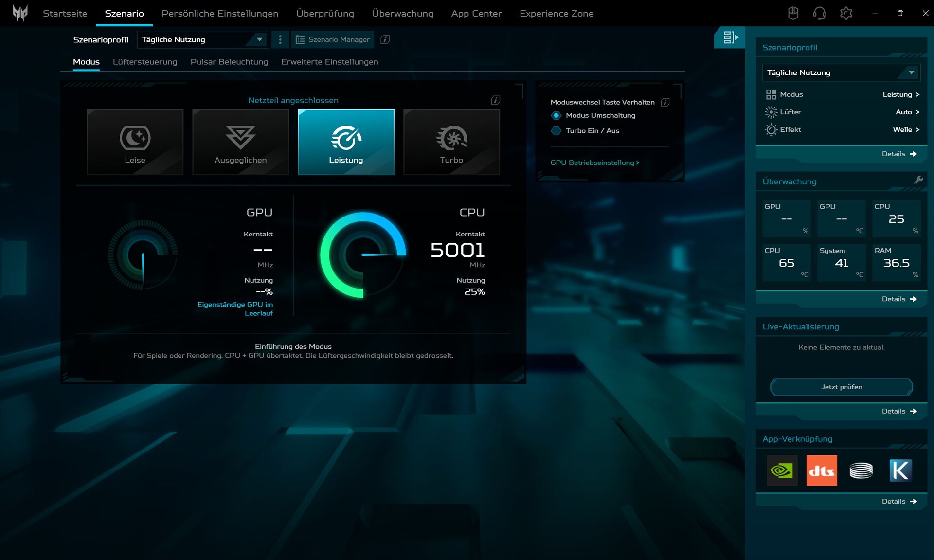Open the settings gear in the title bar
934x560 pixels.
pos(846,13)
